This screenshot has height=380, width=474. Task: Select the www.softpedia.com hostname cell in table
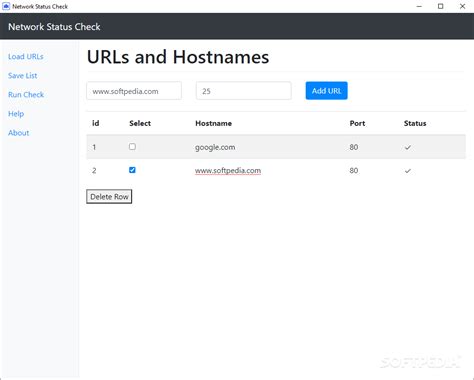point(228,170)
